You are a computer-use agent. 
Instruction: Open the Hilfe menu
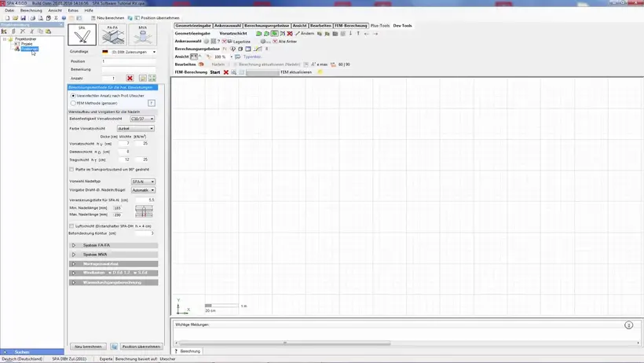pos(89,10)
